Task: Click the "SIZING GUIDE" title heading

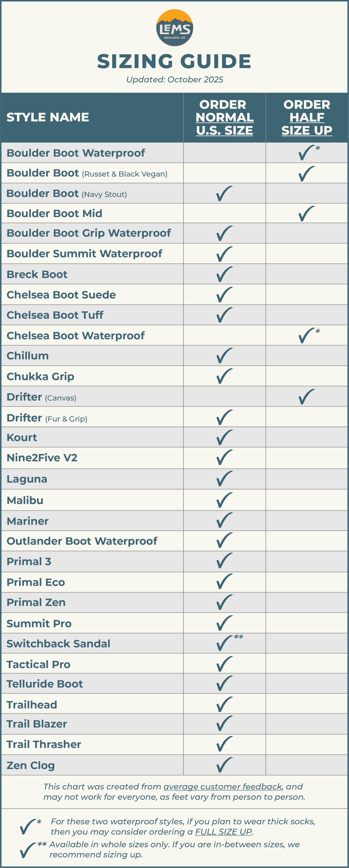Action: pos(174,61)
